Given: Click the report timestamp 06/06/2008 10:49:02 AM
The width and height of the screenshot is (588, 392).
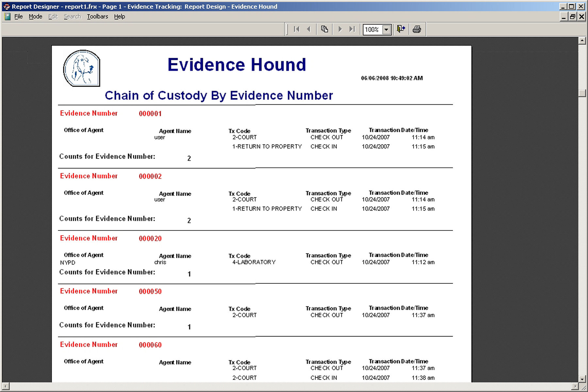Looking at the screenshot, I should point(392,78).
